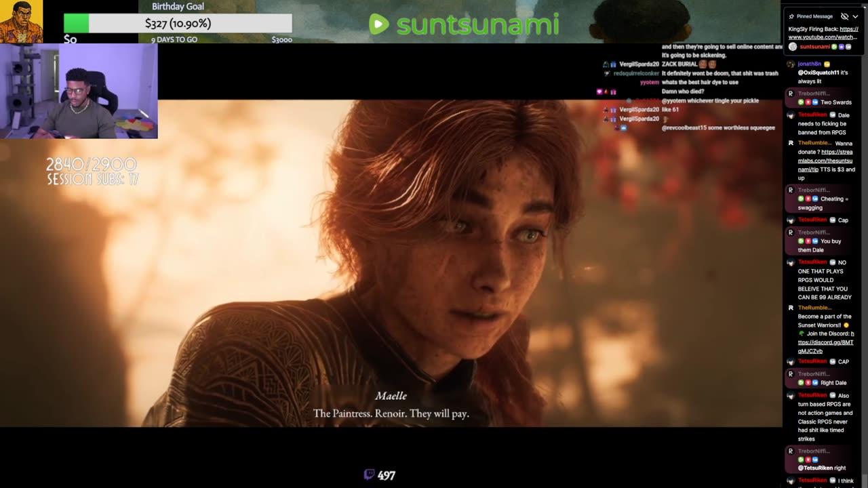Click the subtitle 'The Paintress. Renoir. They will pay.'
Screen dimensions: 868x488
pos(391,413)
